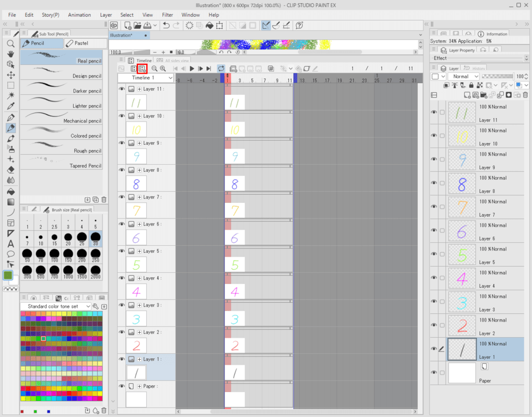The height and width of the screenshot is (417, 532).
Task: Select the Eyedropper tool
Action: click(11, 106)
